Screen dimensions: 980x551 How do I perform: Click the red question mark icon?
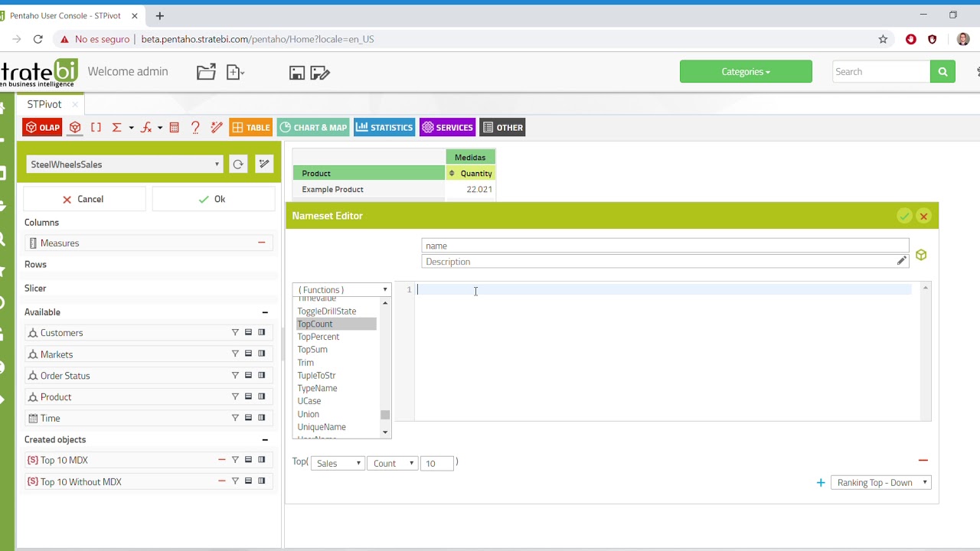click(195, 128)
